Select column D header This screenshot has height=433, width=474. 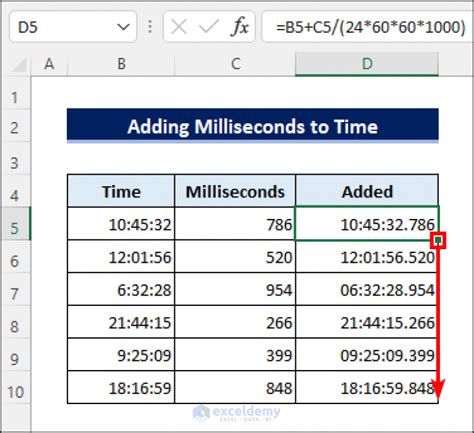(367, 64)
